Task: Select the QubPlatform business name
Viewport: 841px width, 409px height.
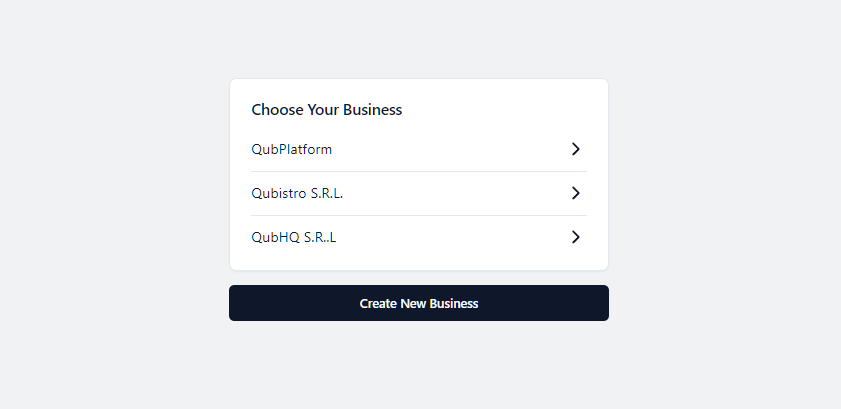Action: click(292, 149)
